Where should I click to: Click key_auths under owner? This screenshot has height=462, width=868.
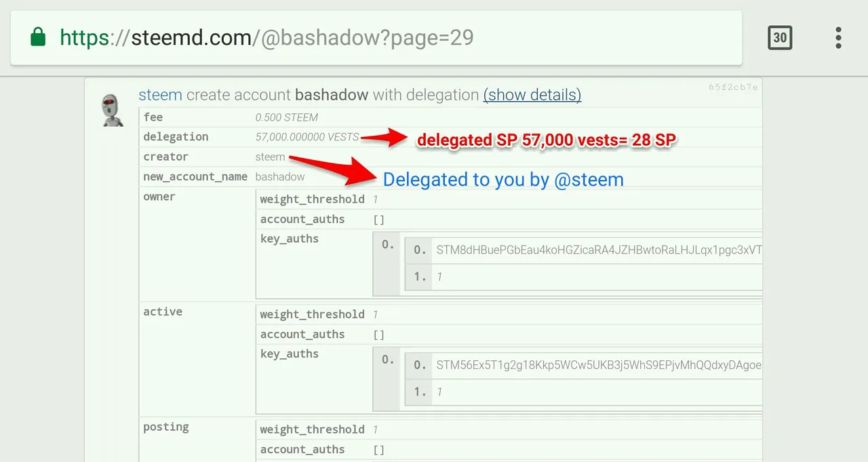(x=290, y=239)
